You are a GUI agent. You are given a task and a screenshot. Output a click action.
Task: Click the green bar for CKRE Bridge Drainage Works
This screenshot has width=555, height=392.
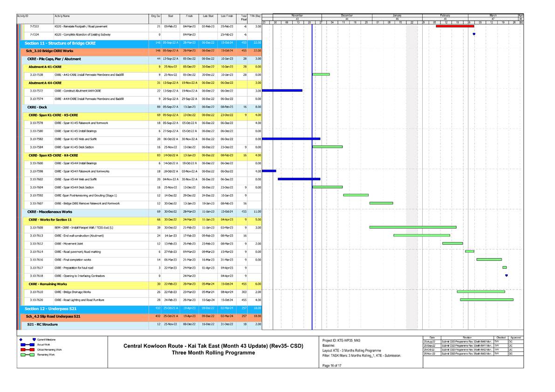coord(481,292)
